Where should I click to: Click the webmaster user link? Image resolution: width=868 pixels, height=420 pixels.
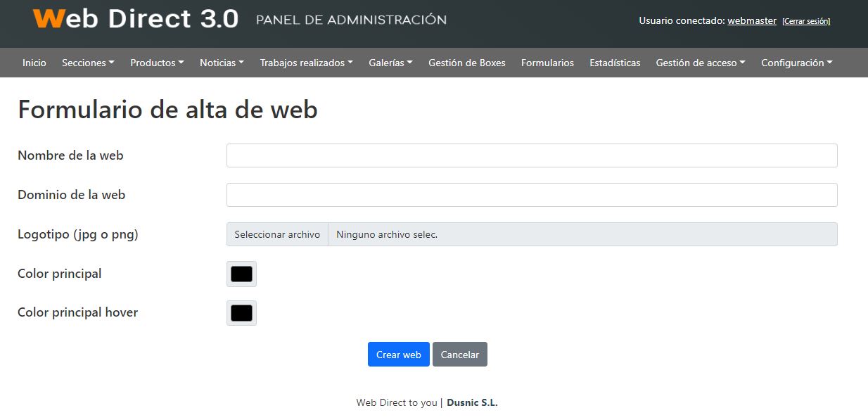[752, 20]
